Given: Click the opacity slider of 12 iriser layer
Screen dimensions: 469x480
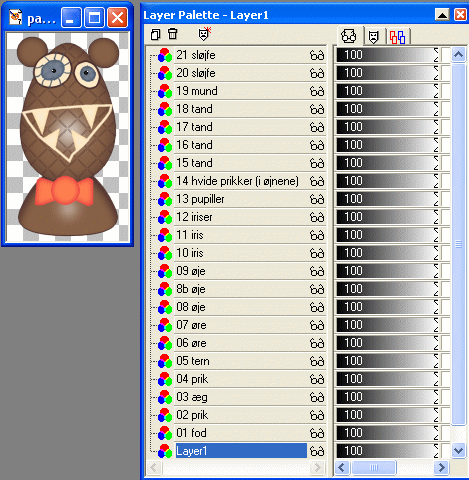Looking at the screenshot, I should [387, 217].
